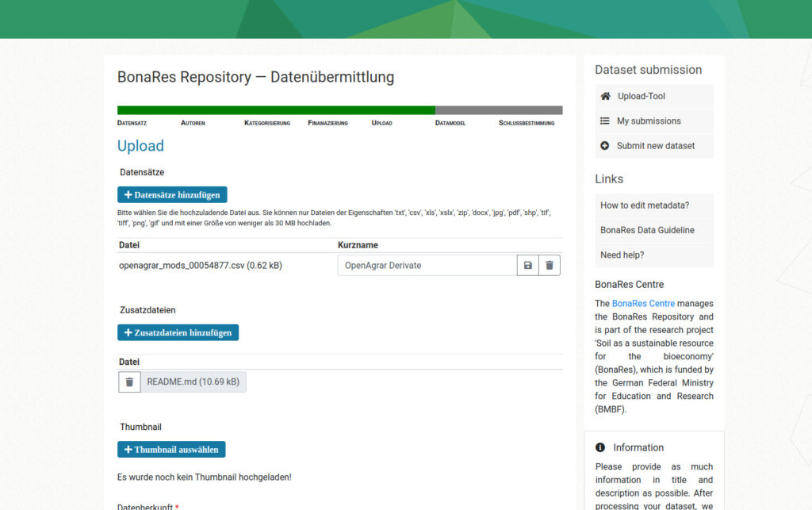812x510 pixels.
Task: Go to the Autoren step
Action: (x=193, y=123)
